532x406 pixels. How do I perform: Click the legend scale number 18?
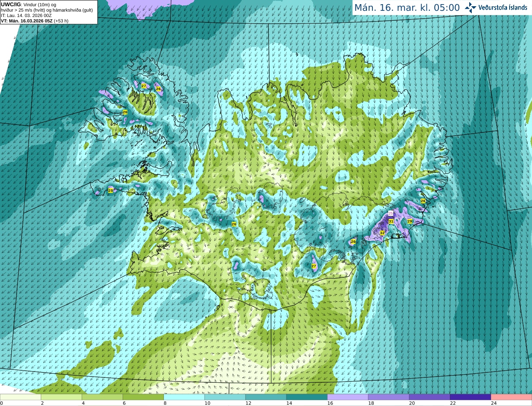click(371, 403)
